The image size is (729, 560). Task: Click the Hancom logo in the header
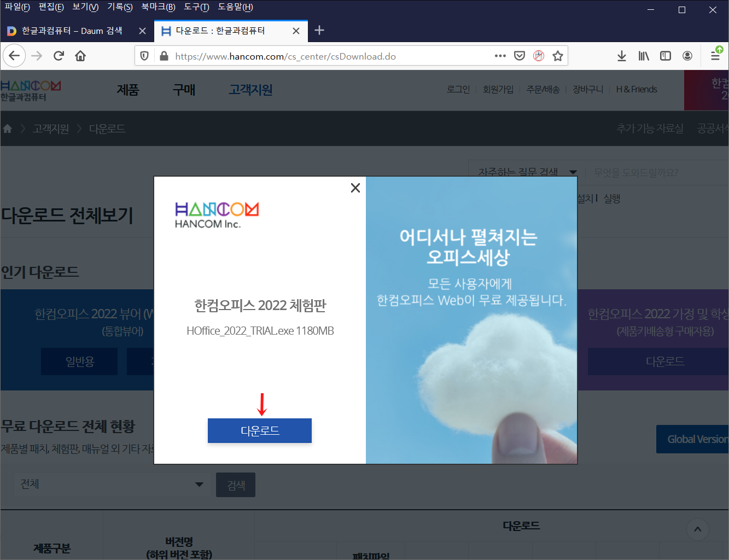tap(31, 91)
